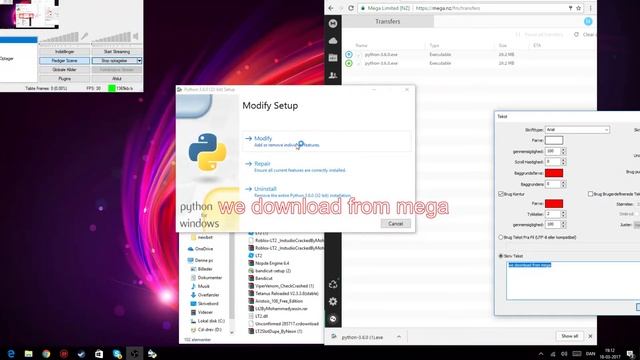
Task: Open MEGA rubbish bin recycle icon
Action: click(x=333, y=284)
